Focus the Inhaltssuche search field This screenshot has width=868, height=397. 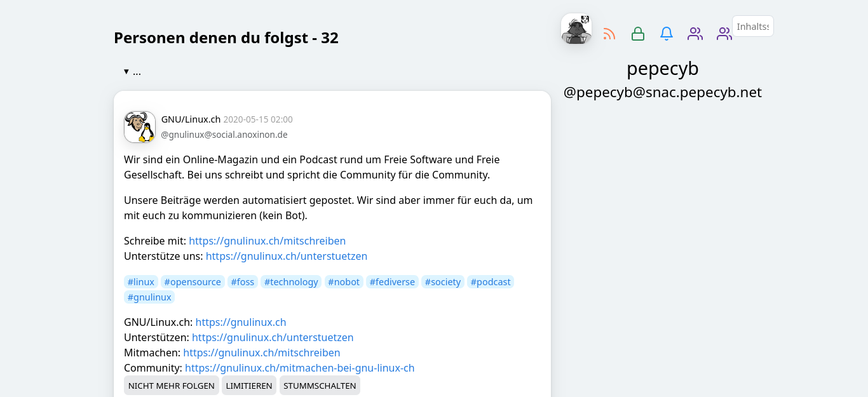pos(753,27)
